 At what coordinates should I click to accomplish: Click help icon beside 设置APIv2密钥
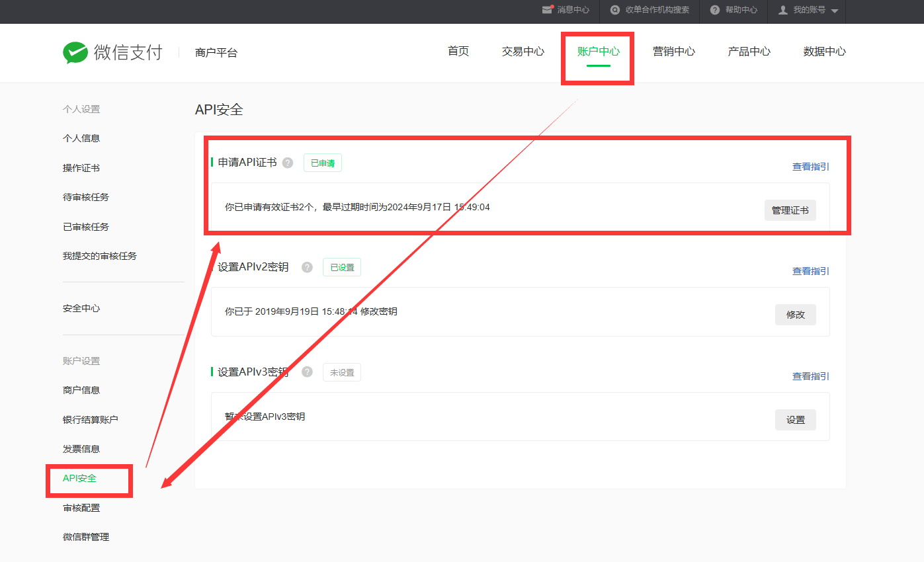307,267
